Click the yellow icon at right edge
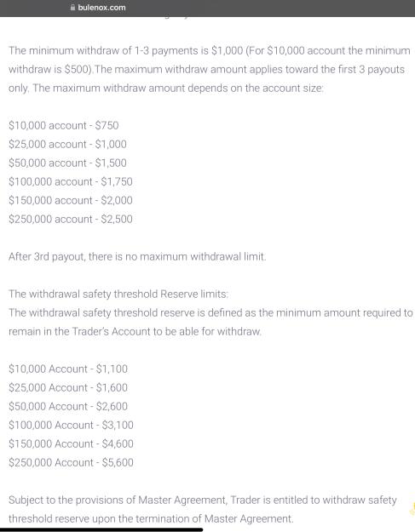The image size is (415, 532). pyautogui.click(x=412, y=509)
